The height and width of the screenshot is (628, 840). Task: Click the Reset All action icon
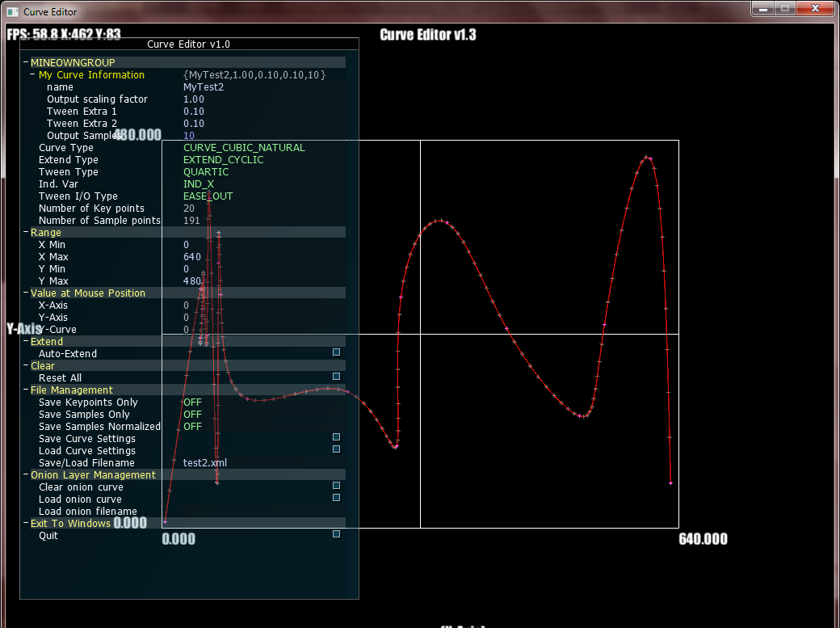point(335,377)
